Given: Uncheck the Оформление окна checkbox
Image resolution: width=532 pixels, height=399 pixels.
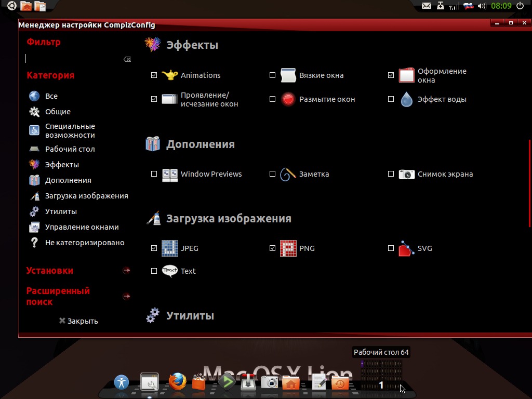Looking at the screenshot, I should 391,75.
